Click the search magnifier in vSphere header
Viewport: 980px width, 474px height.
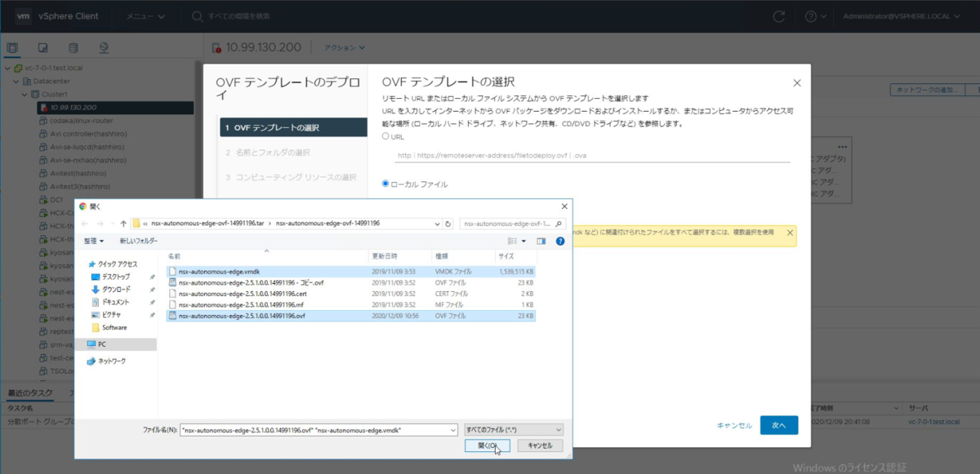coord(197,16)
